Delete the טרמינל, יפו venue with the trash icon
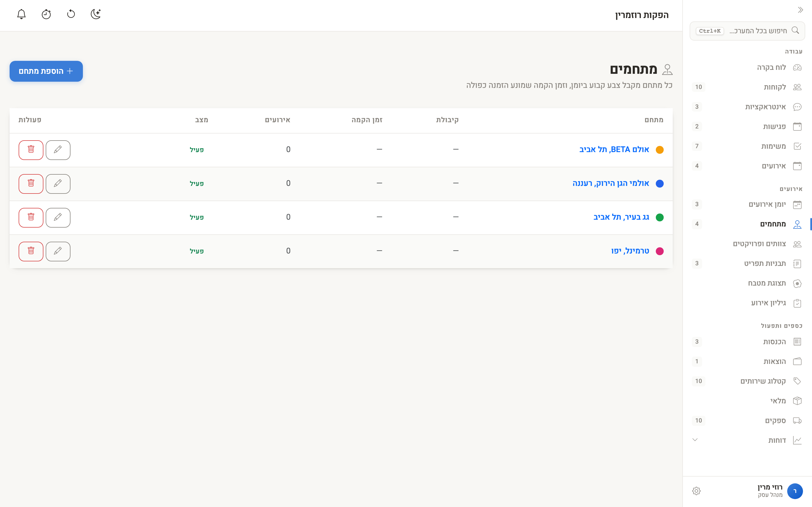The height and width of the screenshot is (507, 812). [x=31, y=251]
